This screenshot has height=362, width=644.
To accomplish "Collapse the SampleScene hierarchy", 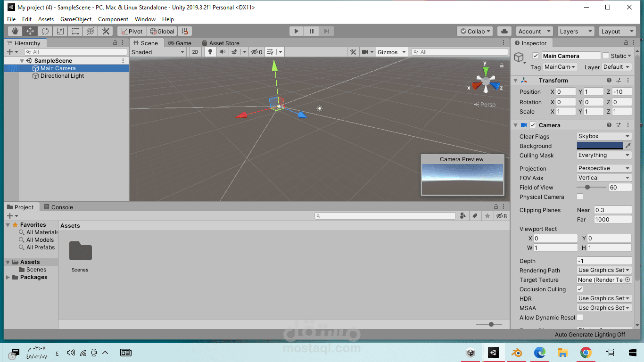I will pos(22,61).
